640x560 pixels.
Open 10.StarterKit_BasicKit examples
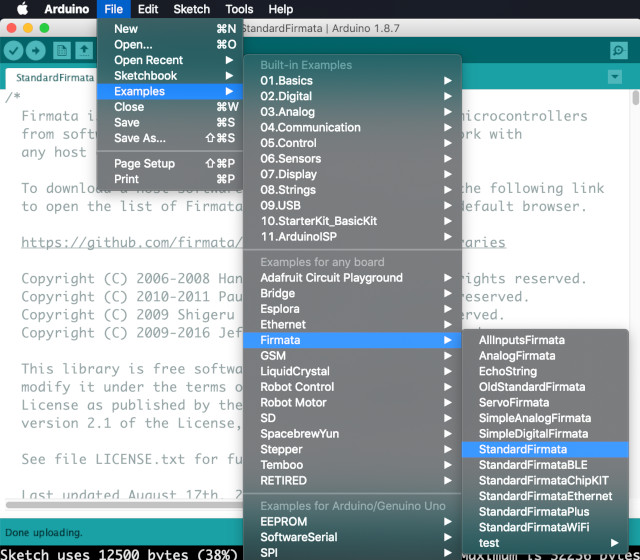(352, 221)
